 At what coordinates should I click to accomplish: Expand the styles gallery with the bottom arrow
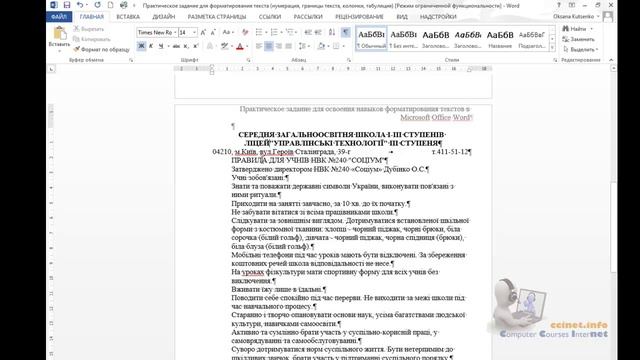coord(553,48)
